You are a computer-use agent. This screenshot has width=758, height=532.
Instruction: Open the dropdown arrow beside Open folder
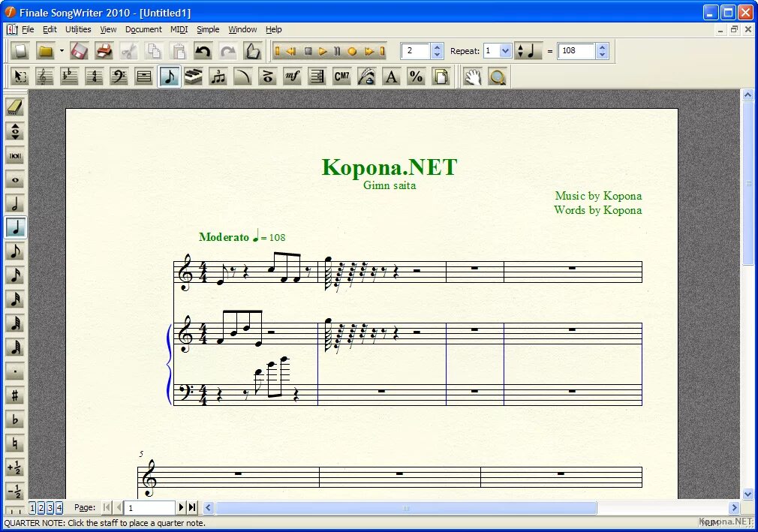62,51
